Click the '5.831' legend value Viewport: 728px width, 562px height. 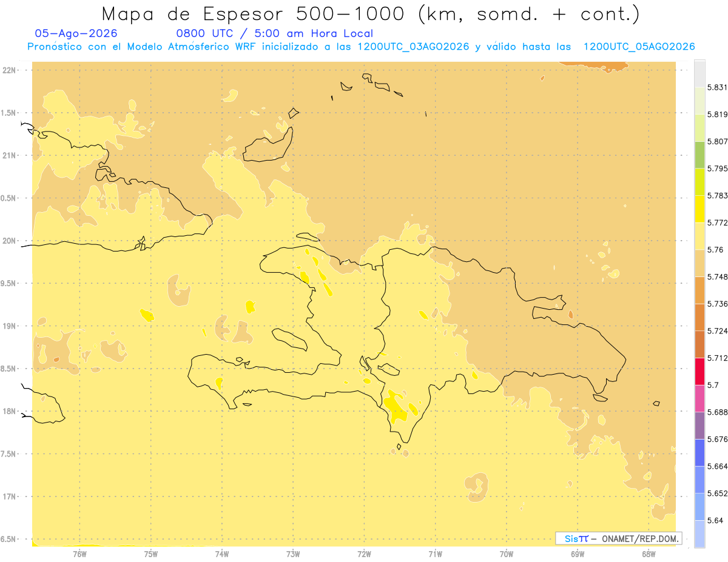coord(718,87)
